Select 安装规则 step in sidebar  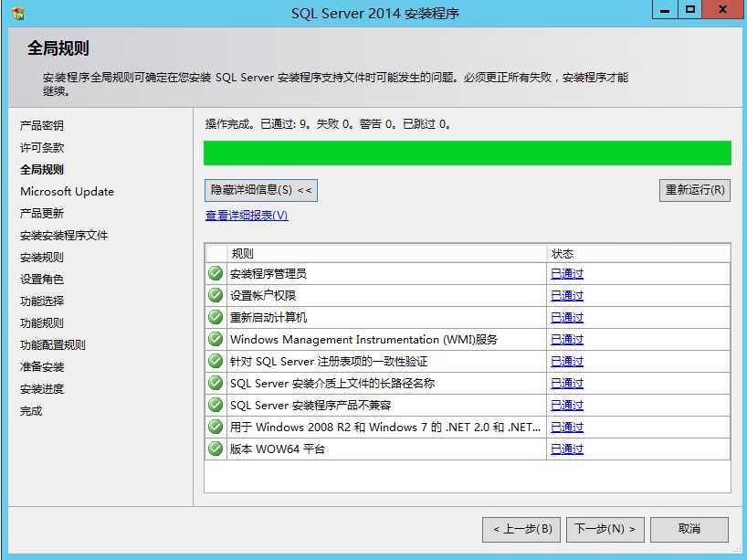pos(42,258)
